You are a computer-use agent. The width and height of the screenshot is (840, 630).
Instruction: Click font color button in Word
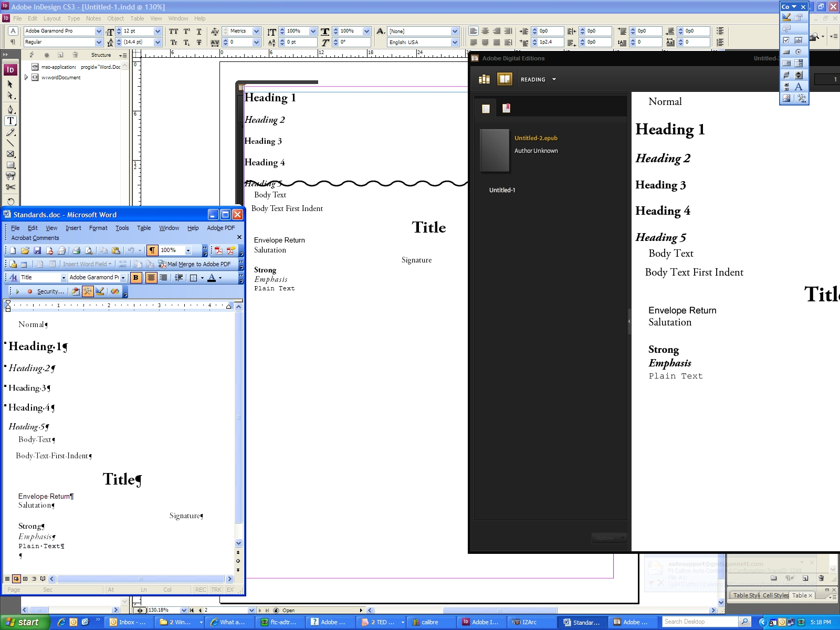212,278
